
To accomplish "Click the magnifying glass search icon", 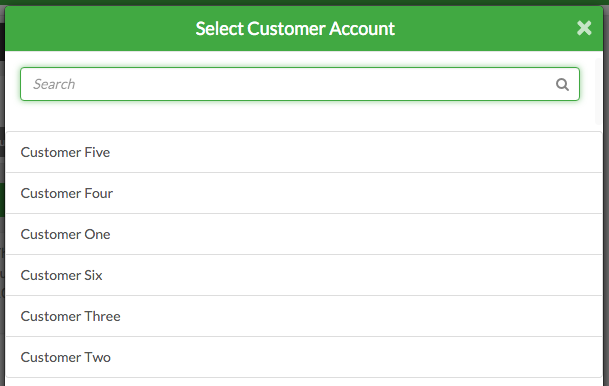I will tap(562, 84).
